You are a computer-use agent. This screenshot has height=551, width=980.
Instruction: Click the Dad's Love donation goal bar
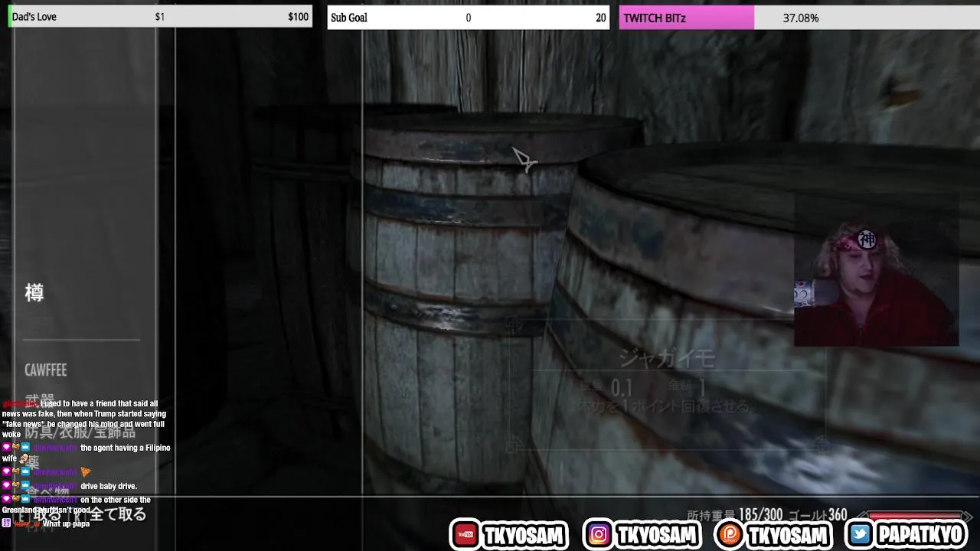coord(160,17)
